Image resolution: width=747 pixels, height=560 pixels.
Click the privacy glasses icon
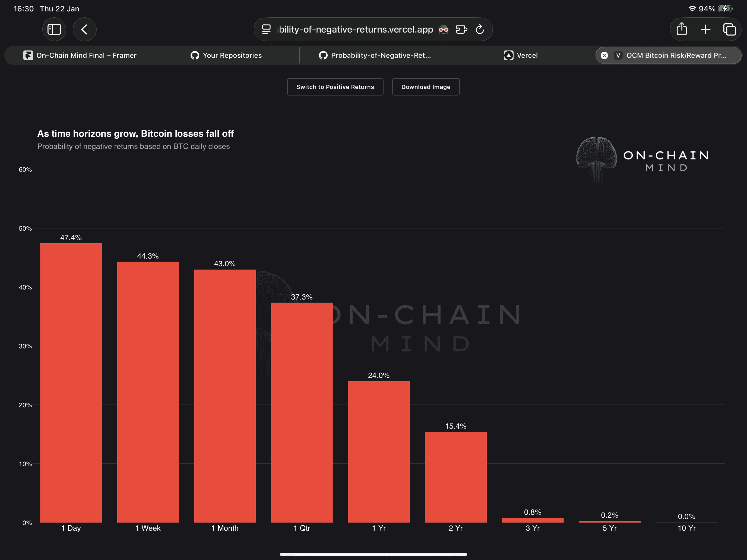tap(443, 30)
